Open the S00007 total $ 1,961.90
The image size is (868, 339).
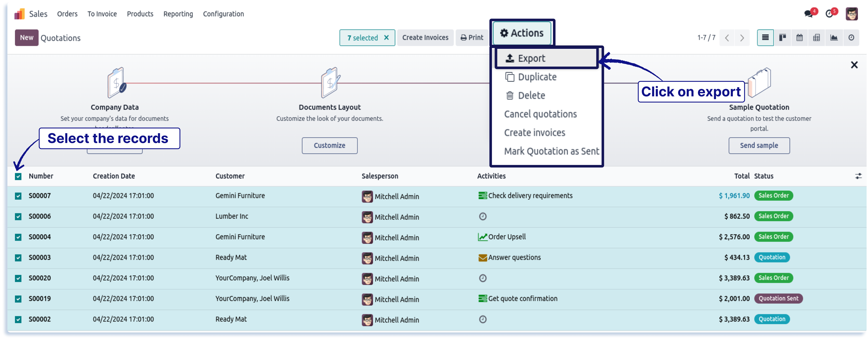(x=734, y=196)
